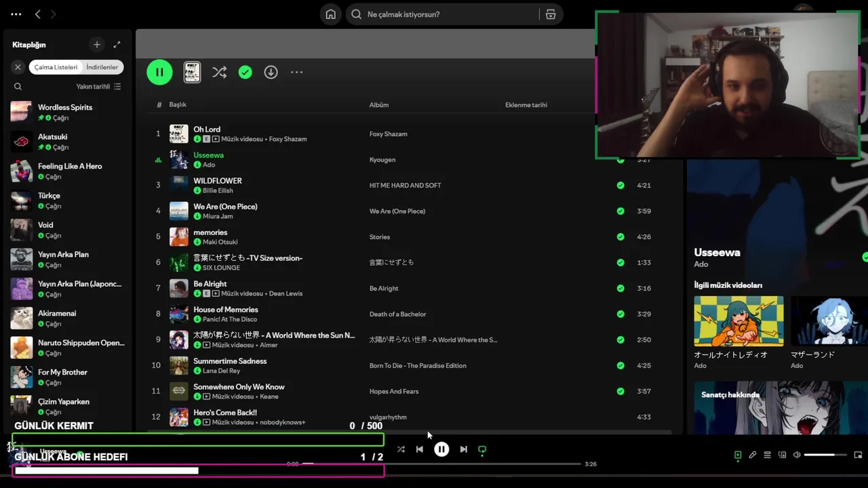Screen dimensions: 868x488
Task: Toggle saved checkmark for House of Memories
Action: coord(620,314)
